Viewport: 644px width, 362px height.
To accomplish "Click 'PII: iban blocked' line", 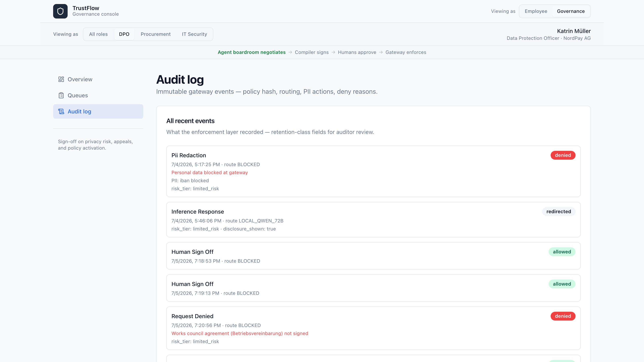I will [190, 181].
